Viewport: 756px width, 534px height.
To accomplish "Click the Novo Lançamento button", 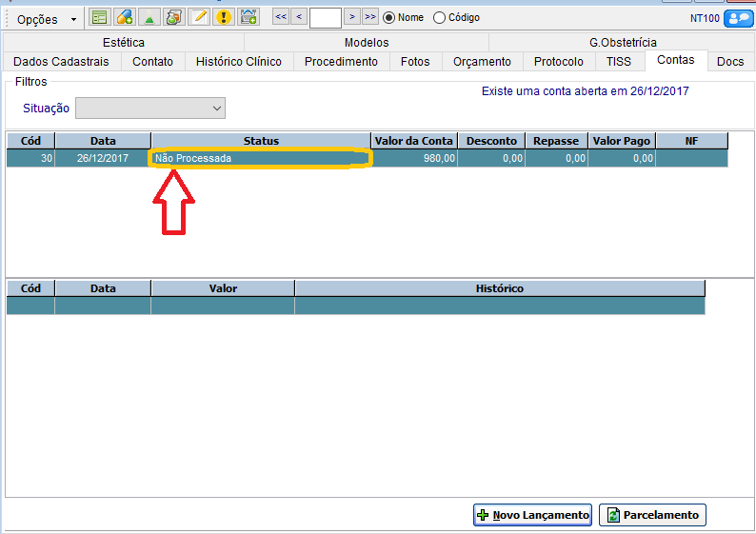I will [532, 515].
